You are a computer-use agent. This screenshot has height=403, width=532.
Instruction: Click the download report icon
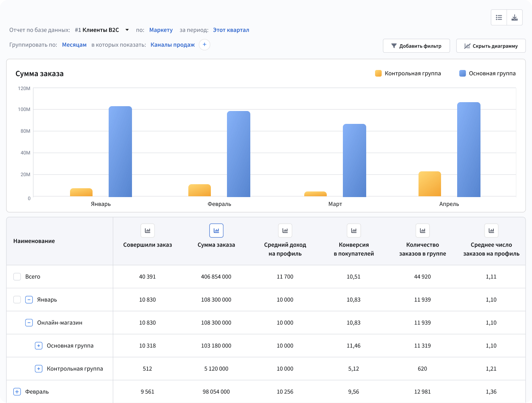514,18
